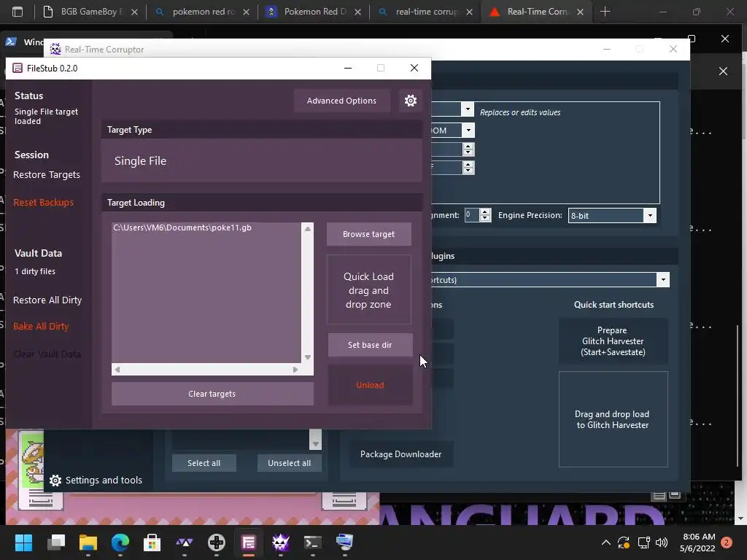Open a new browser tab
Viewport: 747px width, 560px height.
tap(605, 12)
